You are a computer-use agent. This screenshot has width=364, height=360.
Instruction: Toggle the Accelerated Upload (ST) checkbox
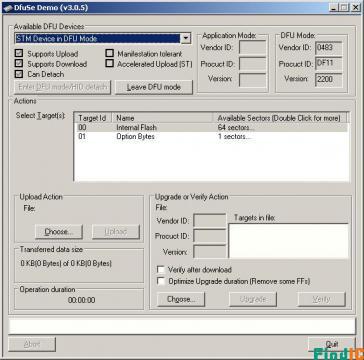[x=109, y=64]
